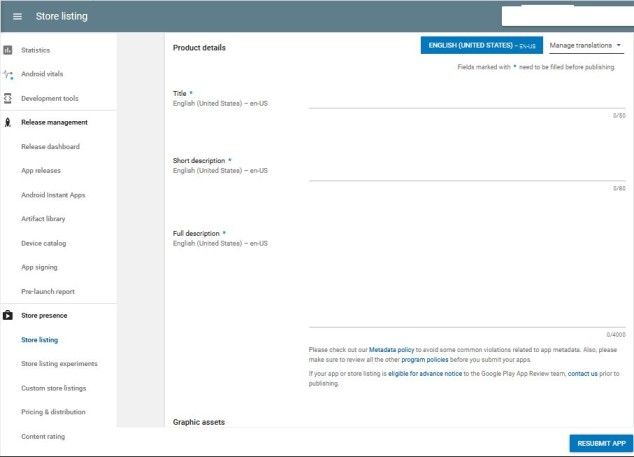634x457 pixels.
Task: Open Android vitals section
Action: tap(42, 74)
